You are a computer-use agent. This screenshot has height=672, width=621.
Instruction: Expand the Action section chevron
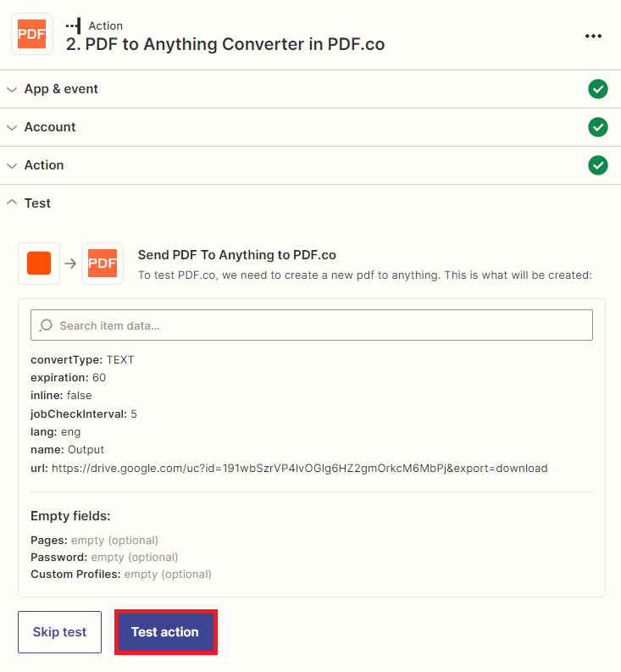(12, 166)
